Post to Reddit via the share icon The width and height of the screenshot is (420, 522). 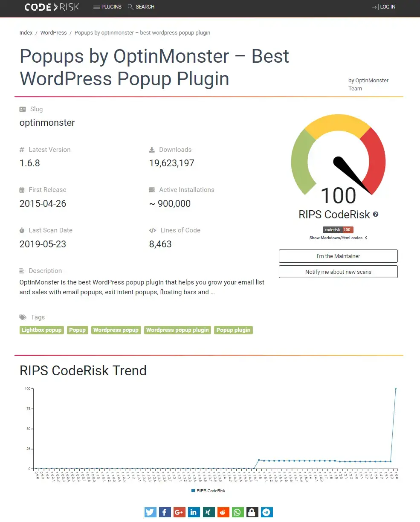click(223, 512)
